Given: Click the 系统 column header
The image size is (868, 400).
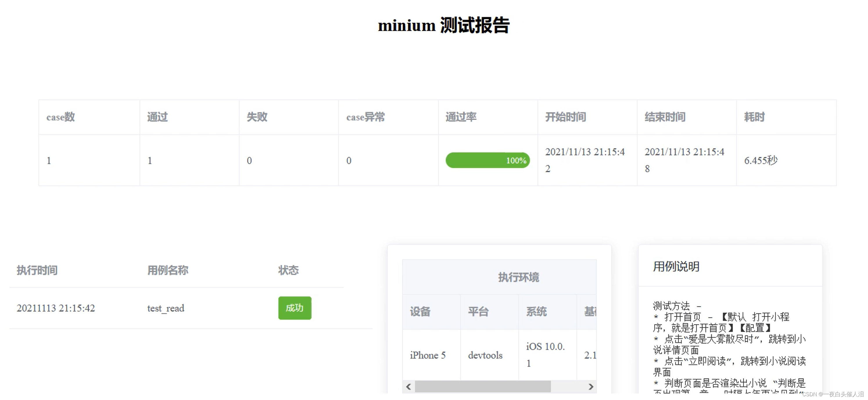Looking at the screenshot, I should pyautogui.click(x=537, y=312).
